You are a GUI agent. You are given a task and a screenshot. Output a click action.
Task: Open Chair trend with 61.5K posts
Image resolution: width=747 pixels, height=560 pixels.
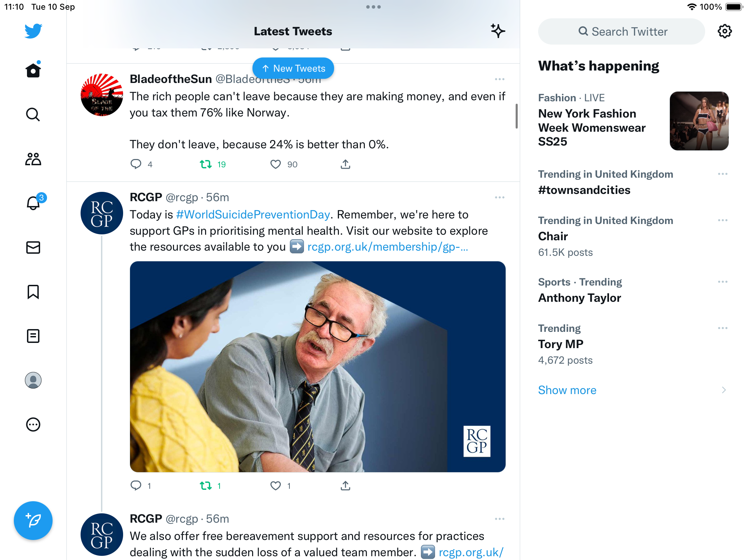553,236
